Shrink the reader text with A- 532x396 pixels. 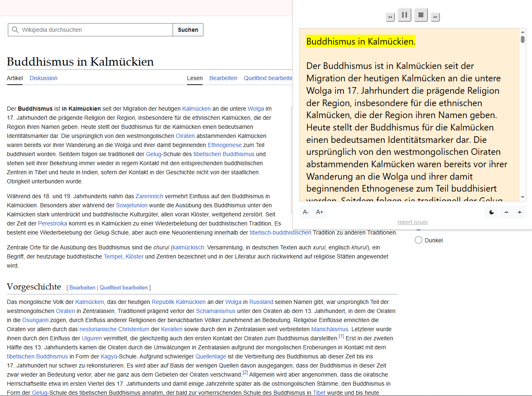pyautogui.click(x=305, y=211)
